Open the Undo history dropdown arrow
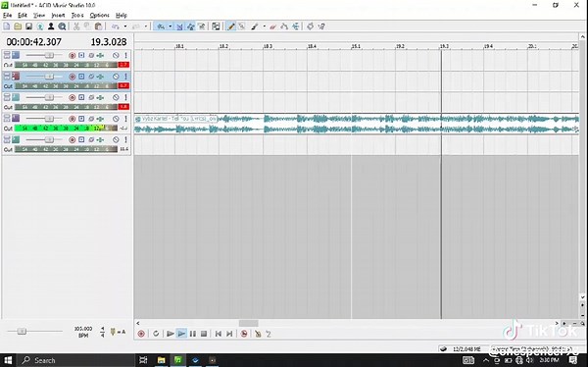Viewport: 588px width, 367px height. [125, 26]
